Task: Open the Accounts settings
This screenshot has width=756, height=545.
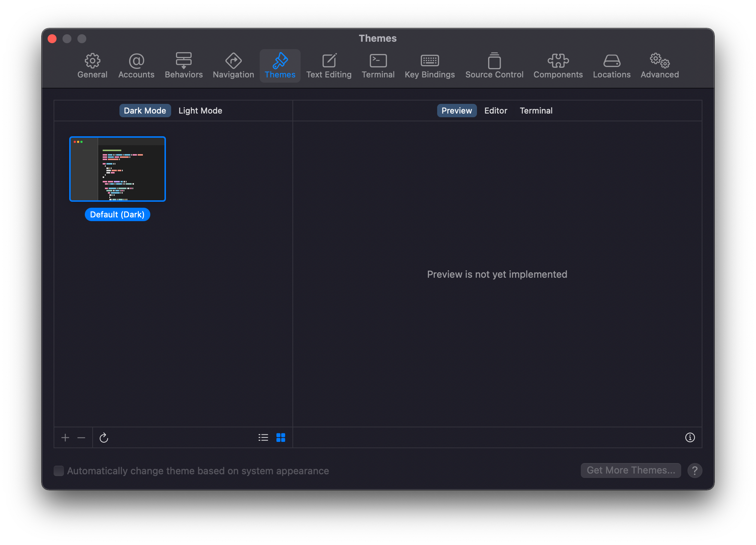Action: pyautogui.click(x=136, y=66)
